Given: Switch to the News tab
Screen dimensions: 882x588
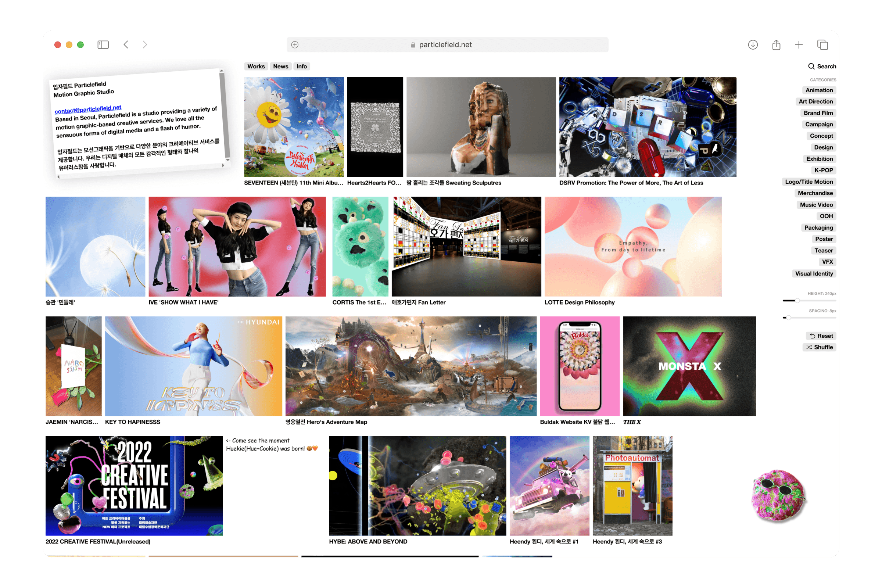Looking at the screenshot, I should click(x=280, y=67).
